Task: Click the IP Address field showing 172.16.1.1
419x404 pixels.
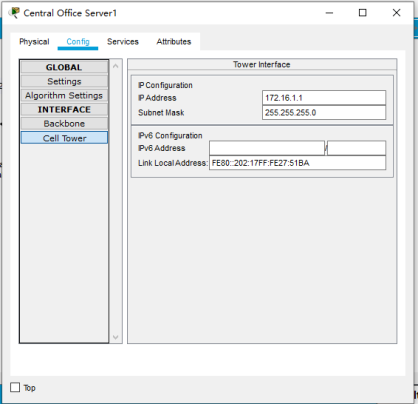Action: (324, 98)
